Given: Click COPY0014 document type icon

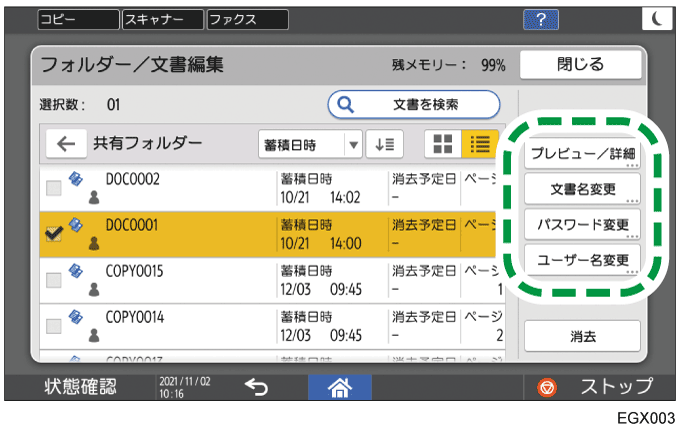Looking at the screenshot, I should pyautogui.click(x=75, y=317).
